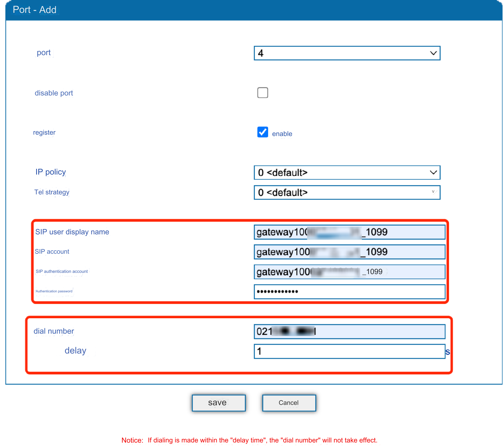Open the port selection dropdown
This screenshot has height=448, width=504.
(347, 53)
